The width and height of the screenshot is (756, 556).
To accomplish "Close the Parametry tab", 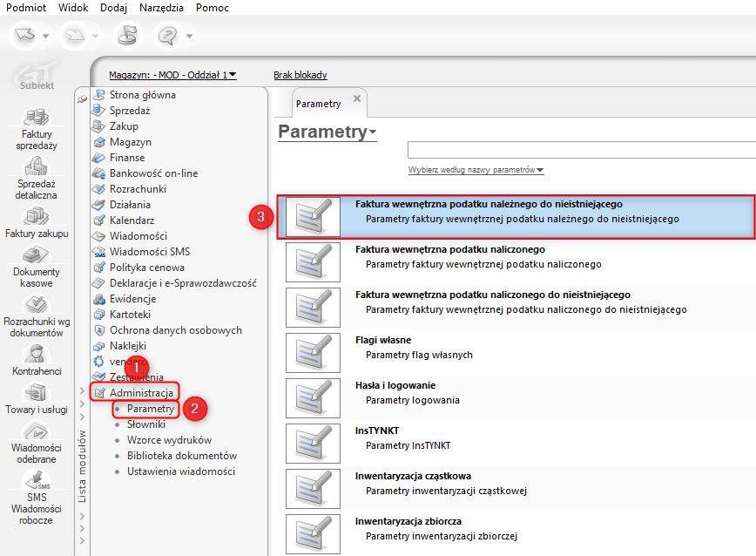I will [357, 99].
